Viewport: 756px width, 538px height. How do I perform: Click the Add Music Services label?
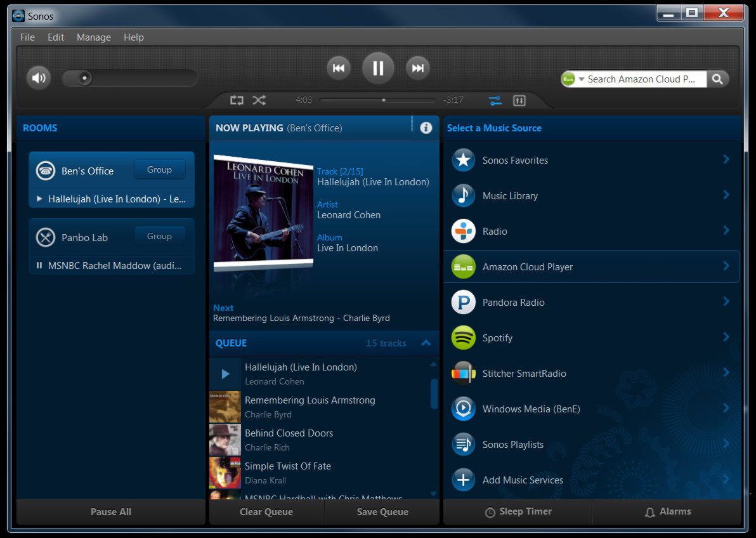[523, 480]
